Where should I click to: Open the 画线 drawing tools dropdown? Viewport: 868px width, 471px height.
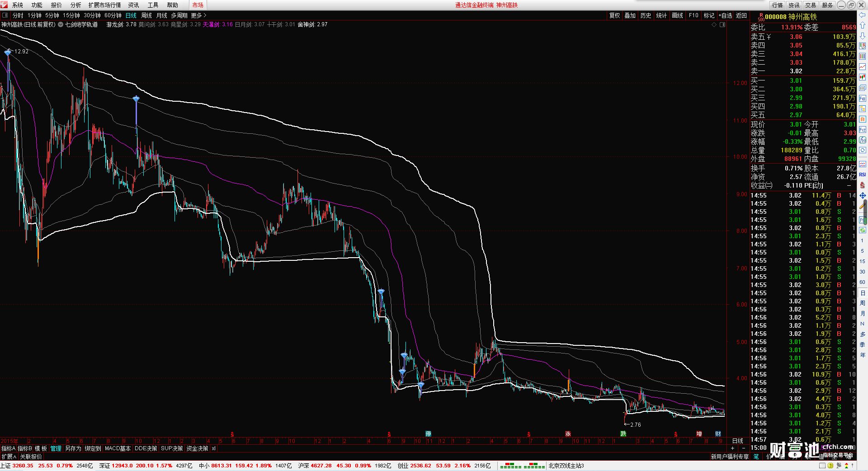pyautogui.click(x=678, y=15)
